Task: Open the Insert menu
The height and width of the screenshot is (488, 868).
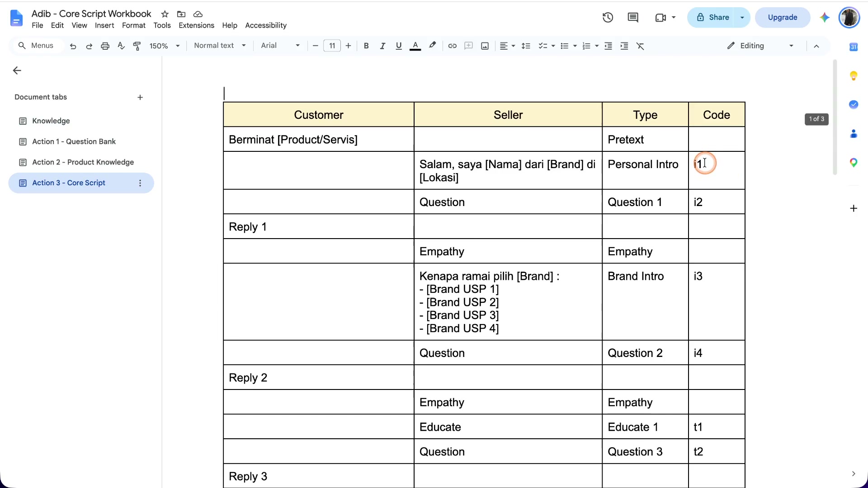Action: pos(104,25)
